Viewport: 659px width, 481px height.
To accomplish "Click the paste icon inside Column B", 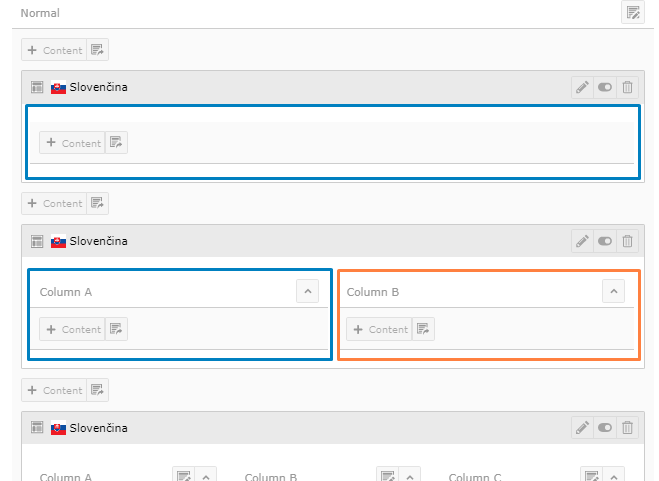I will [423, 329].
